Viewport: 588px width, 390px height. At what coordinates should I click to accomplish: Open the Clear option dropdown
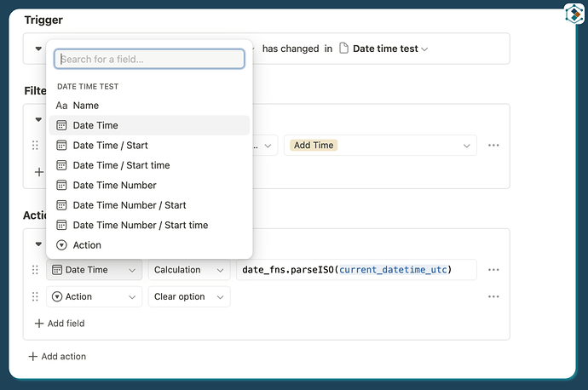(x=189, y=296)
